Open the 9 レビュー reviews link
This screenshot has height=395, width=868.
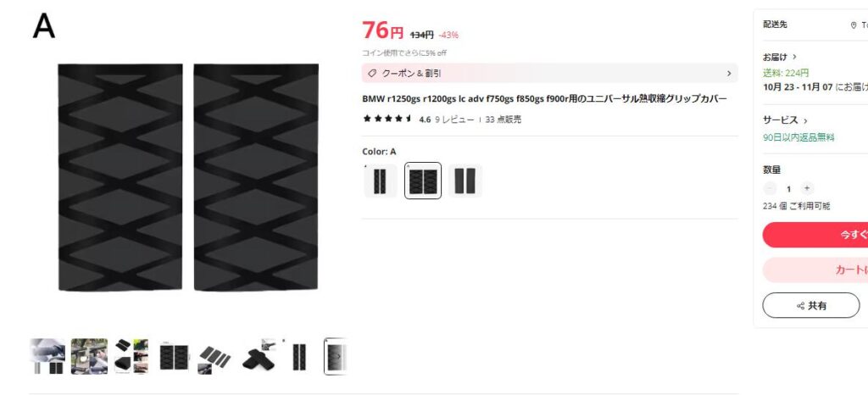[x=454, y=119]
